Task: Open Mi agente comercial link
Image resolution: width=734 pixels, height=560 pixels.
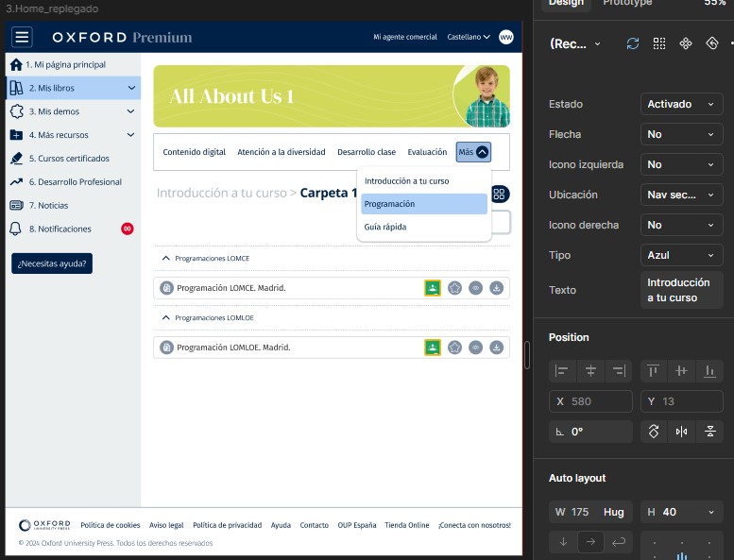Action: coord(405,37)
